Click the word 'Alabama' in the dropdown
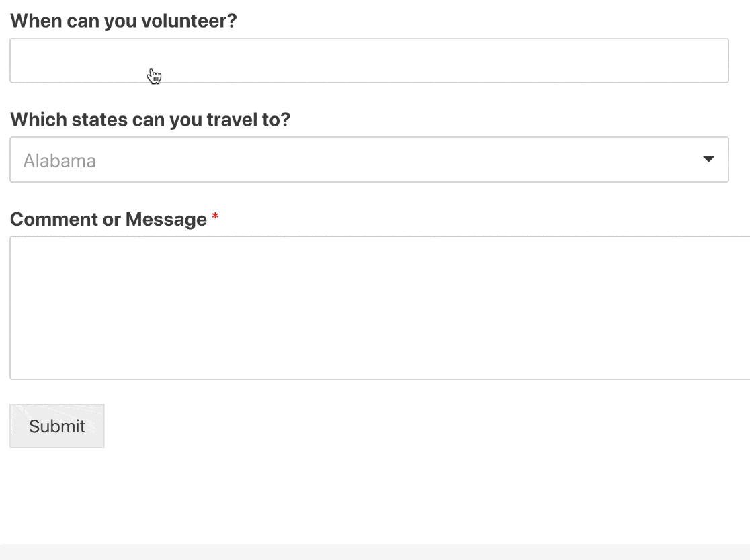 click(x=60, y=161)
